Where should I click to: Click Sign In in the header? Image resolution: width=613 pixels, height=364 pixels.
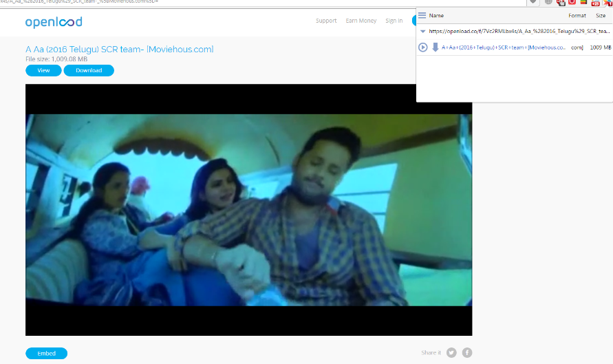[x=394, y=21]
